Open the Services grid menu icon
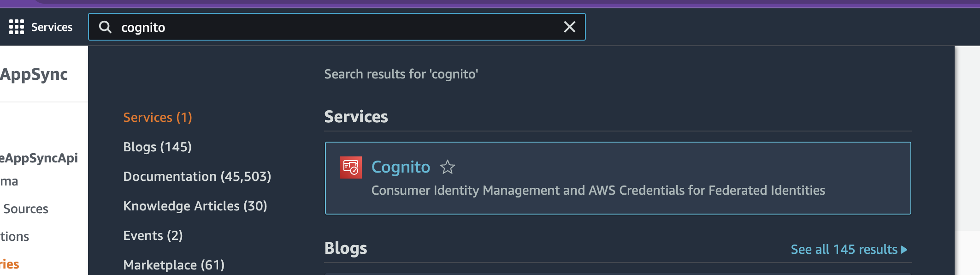Screen dimensions: 980x275 point(17,27)
